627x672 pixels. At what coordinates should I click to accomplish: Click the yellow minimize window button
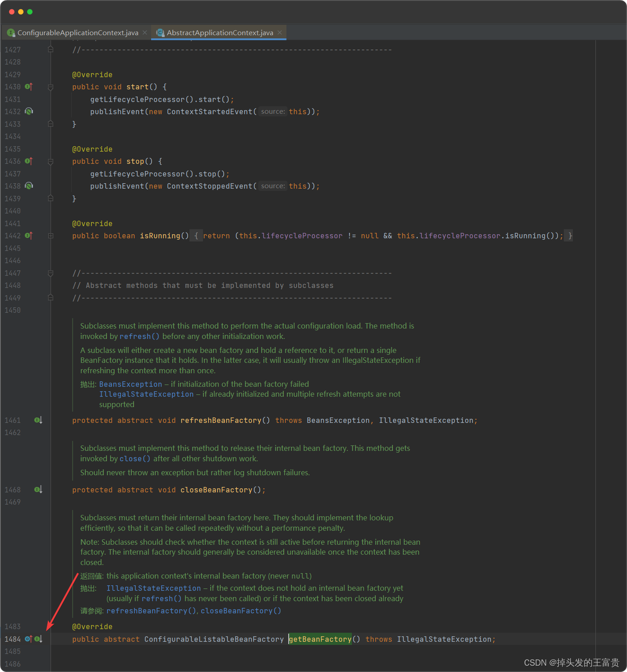coord(21,12)
